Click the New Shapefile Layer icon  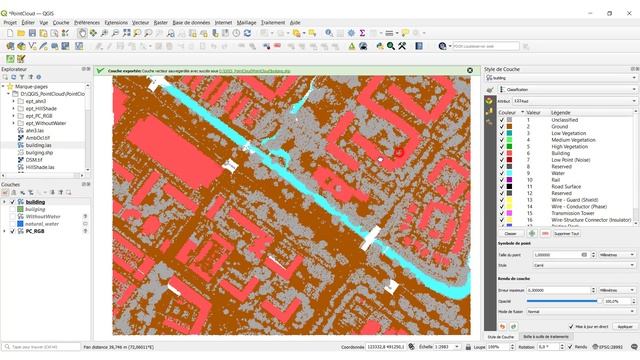pyautogui.click(x=32, y=46)
